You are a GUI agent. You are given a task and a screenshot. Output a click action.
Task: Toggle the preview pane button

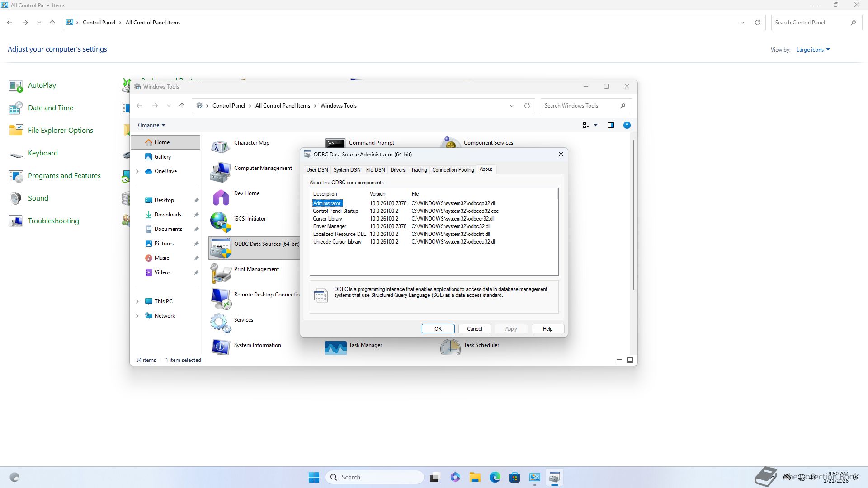[611, 125]
